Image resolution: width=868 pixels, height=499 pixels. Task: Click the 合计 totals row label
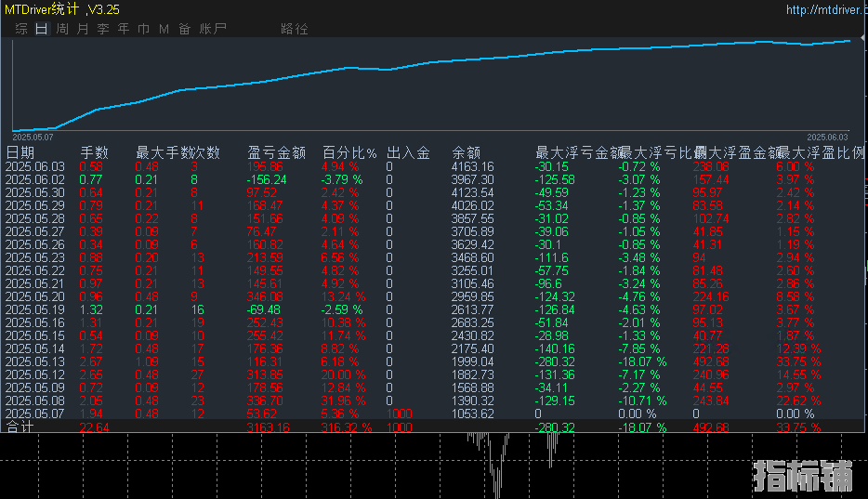(20, 427)
